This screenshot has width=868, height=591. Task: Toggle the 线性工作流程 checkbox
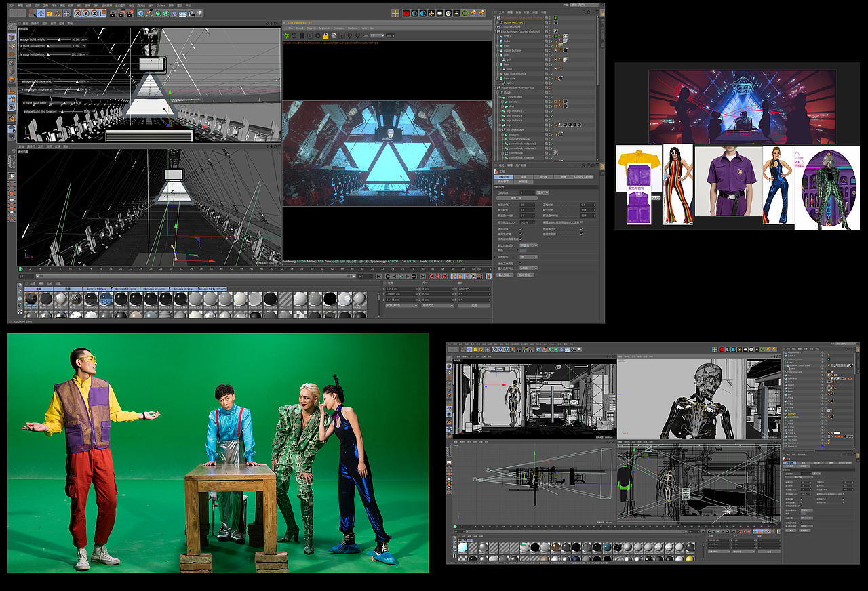click(x=521, y=263)
